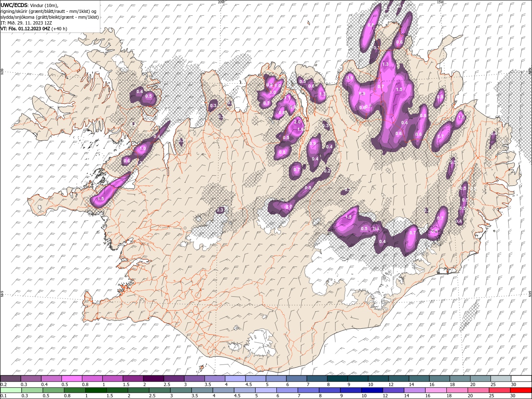Pick the purple-scale swatch between 0.2 and 0.3
This screenshot has width=532, height=399.
click(10, 379)
